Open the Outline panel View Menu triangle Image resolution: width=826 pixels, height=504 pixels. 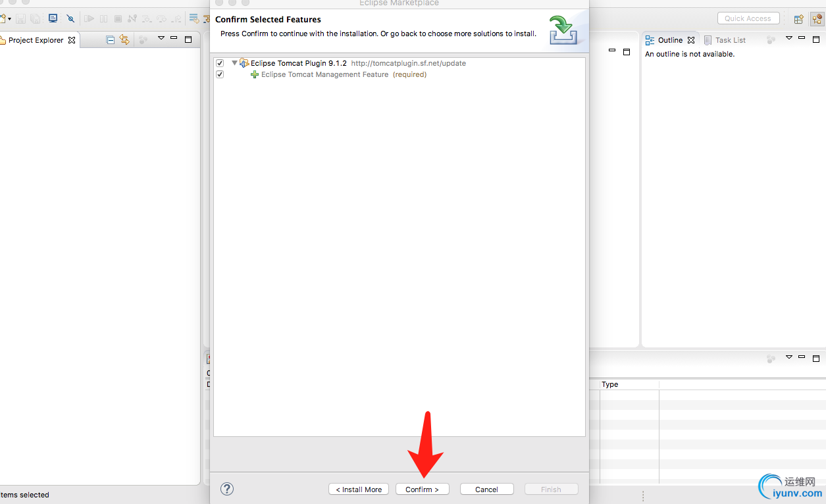pos(789,38)
